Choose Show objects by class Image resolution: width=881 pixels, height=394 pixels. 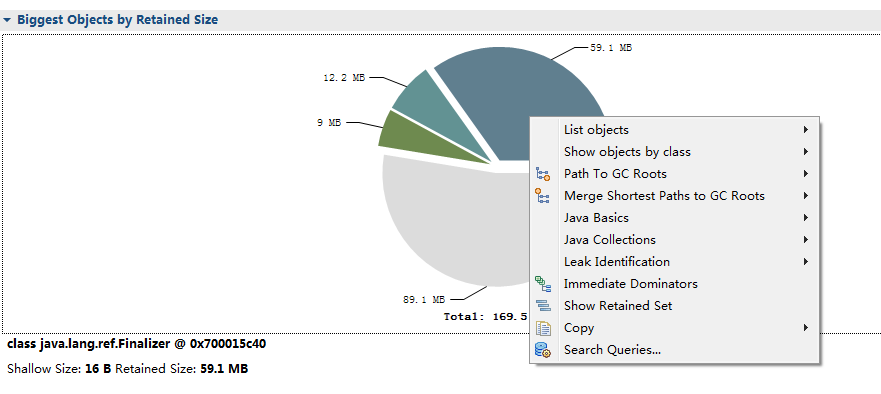[674, 152]
